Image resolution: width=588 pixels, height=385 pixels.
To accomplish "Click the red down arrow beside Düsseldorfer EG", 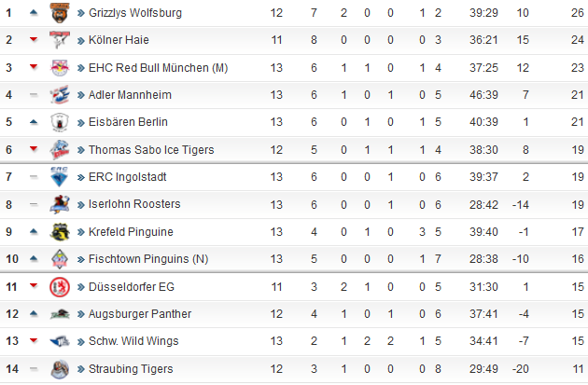I will click(34, 286).
